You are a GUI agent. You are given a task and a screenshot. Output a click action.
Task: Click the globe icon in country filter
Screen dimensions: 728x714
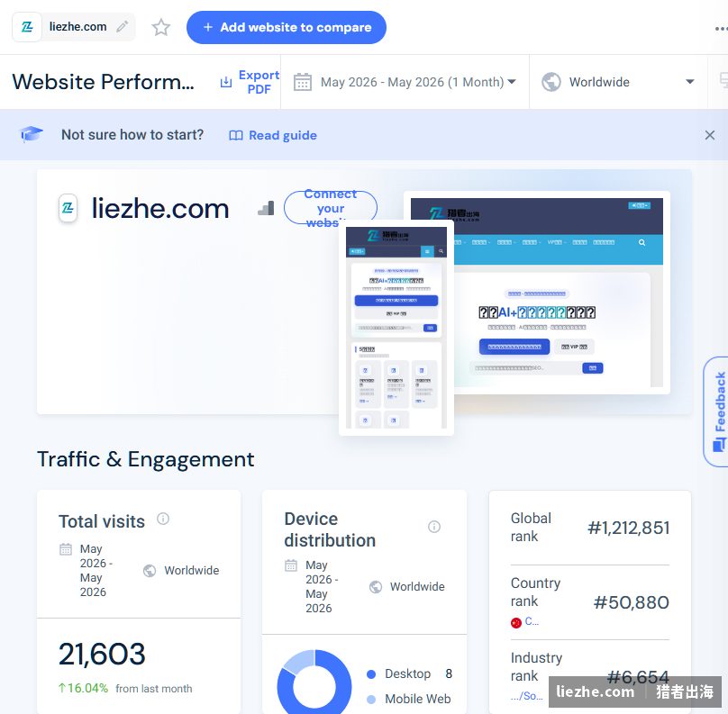(x=551, y=82)
